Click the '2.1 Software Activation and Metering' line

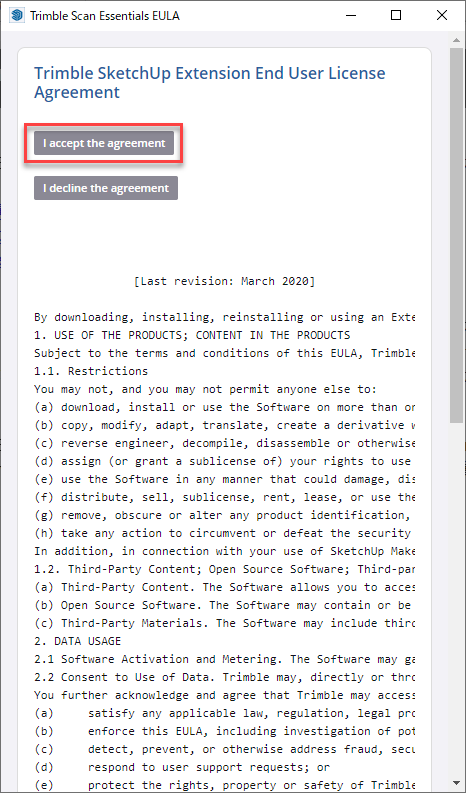pos(224,659)
